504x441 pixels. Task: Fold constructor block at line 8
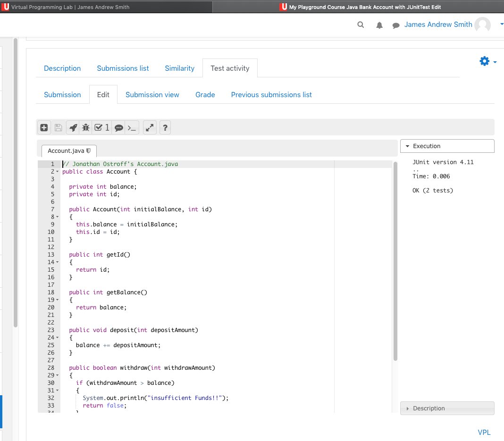[58, 217]
